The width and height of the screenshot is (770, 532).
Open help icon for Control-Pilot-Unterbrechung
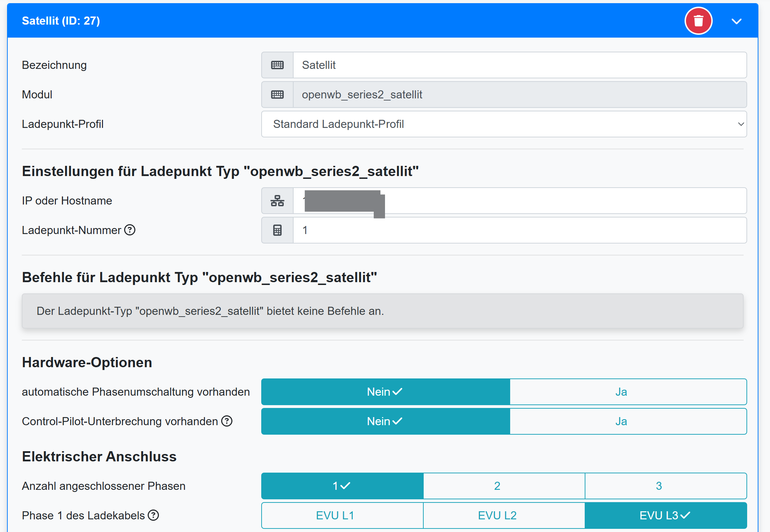coord(227,421)
